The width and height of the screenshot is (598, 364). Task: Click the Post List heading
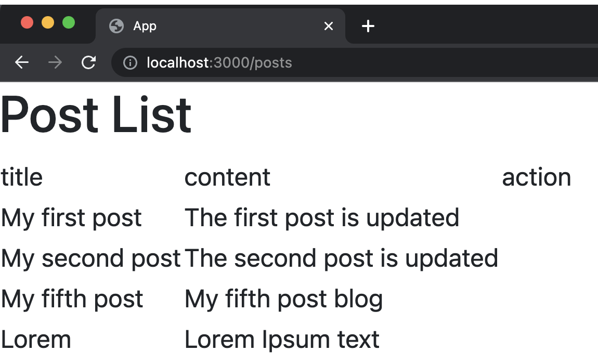point(96,114)
